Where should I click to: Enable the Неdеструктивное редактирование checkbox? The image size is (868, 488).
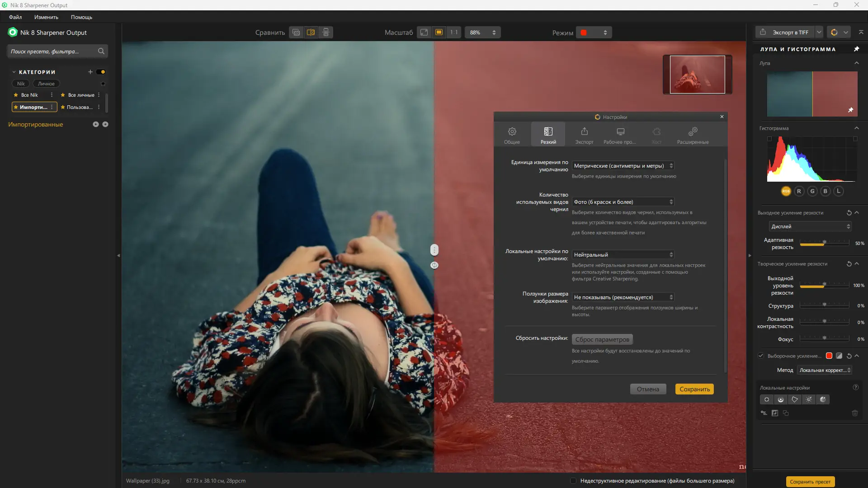(573, 481)
